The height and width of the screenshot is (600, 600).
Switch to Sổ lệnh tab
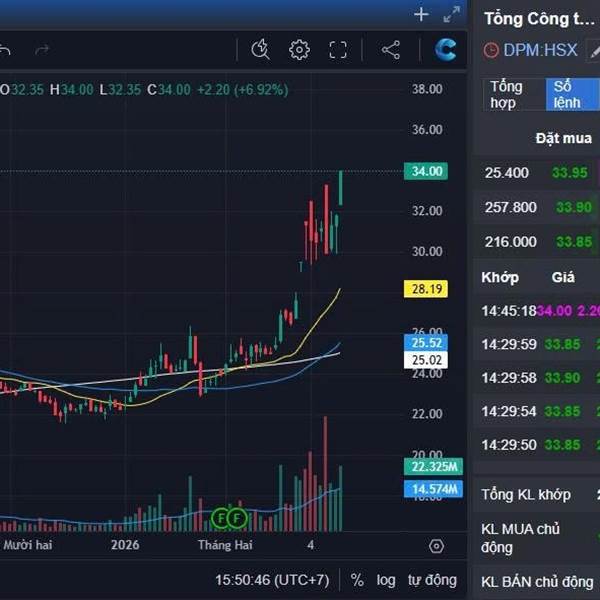[x=572, y=95]
